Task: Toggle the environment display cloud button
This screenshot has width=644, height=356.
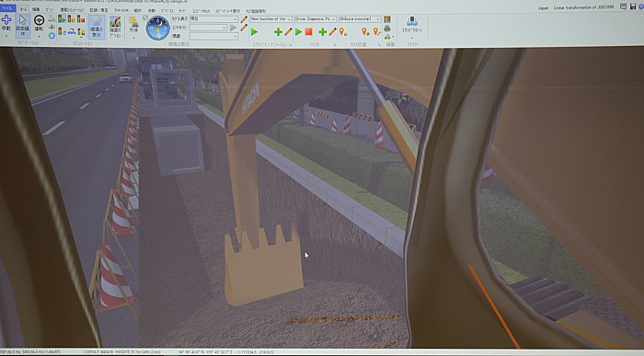Action: click(x=97, y=27)
